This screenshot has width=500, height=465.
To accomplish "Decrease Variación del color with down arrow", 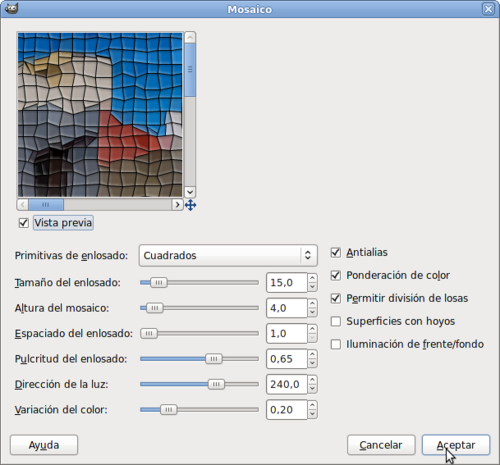I will pyautogui.click(x=312, y=414).
